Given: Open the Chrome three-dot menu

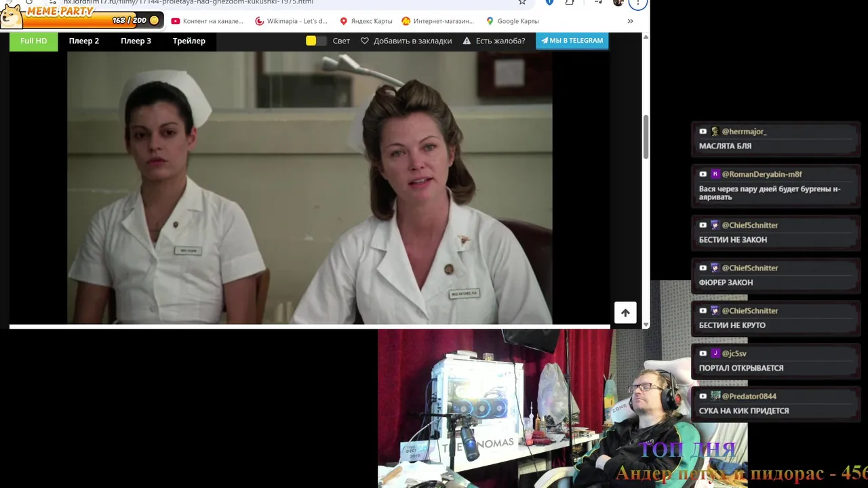Looking at the screenshot, I should pyautogui.click(x=637, y=3).
